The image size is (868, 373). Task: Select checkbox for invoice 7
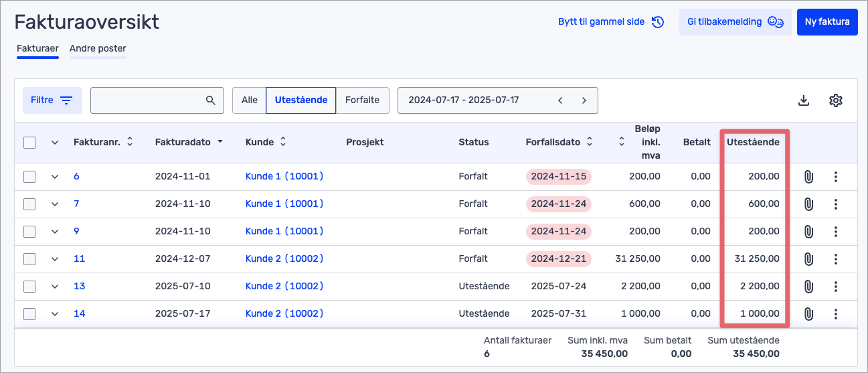tap(29, 204)
